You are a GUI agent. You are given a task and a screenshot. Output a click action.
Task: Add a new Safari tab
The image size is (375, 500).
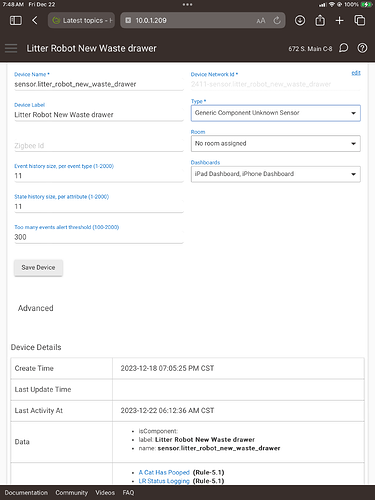point(339,21)
